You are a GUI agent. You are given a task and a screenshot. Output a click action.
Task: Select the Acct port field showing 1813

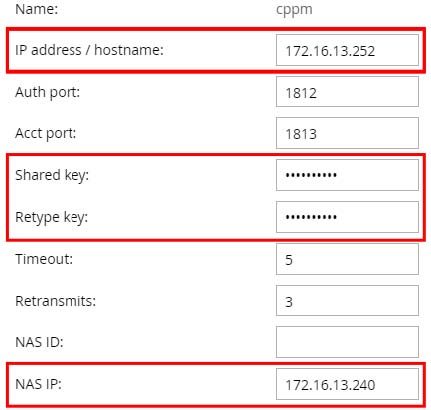(x=347, y=133)
